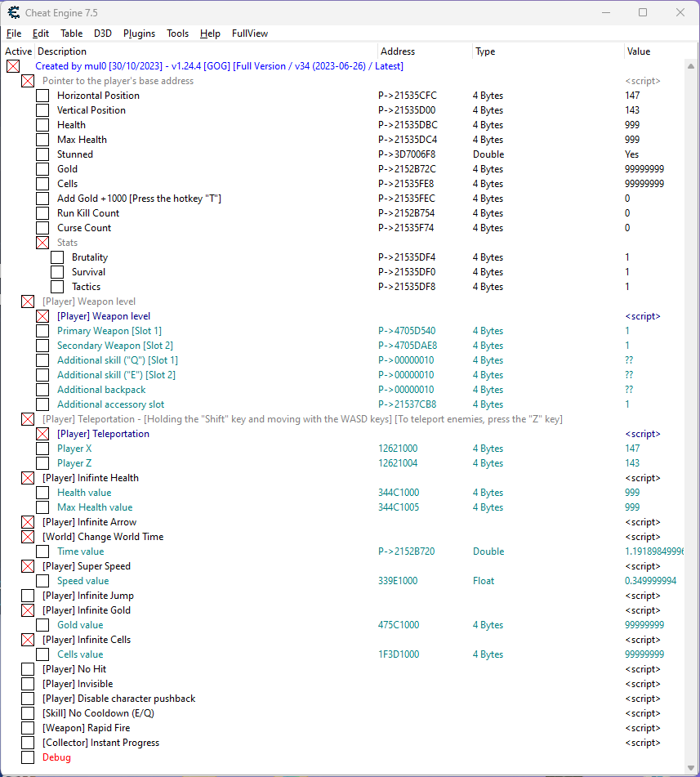Image resolution: width=700 pixels, height=777 pixels.
Task: Uncheck 'Pointer to the player's base address'
Action: coord(28,81)
